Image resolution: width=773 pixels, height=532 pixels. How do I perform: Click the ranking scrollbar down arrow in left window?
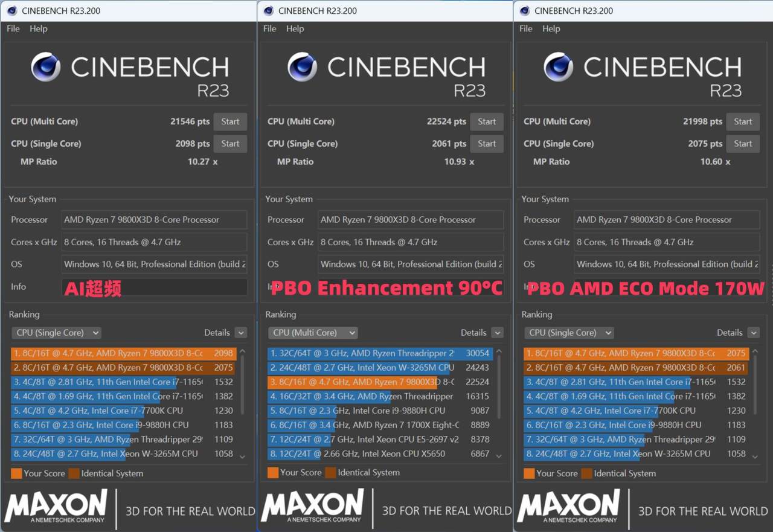pyautogui.click(x=243, y=457)
